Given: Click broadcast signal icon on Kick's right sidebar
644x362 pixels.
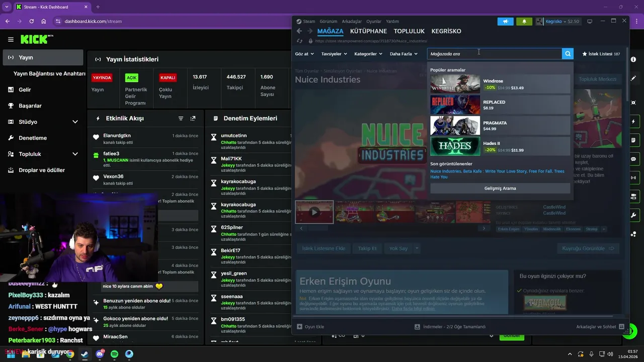Looking at the screenshot, I should pos(633,177).
